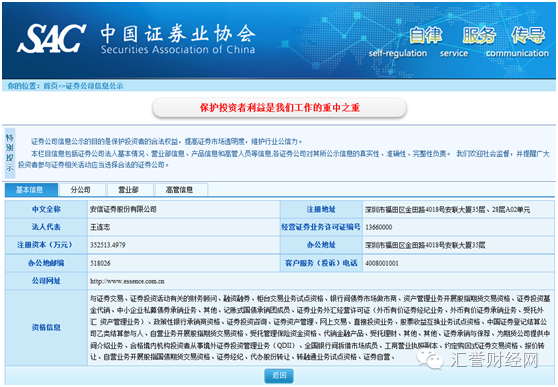Click the 法人代表 label cell
This screenshot has height=387, width=558.
tap(46, 227)
